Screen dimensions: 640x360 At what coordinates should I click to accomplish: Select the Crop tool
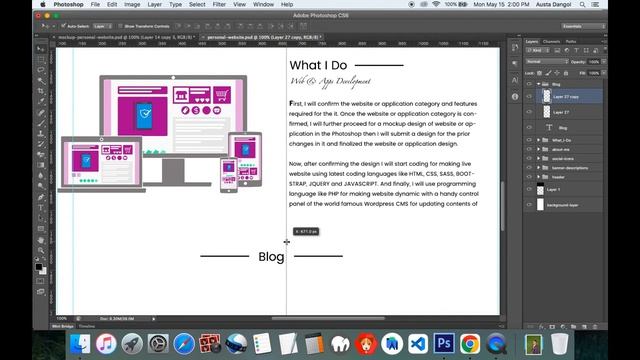click(41, 91)
